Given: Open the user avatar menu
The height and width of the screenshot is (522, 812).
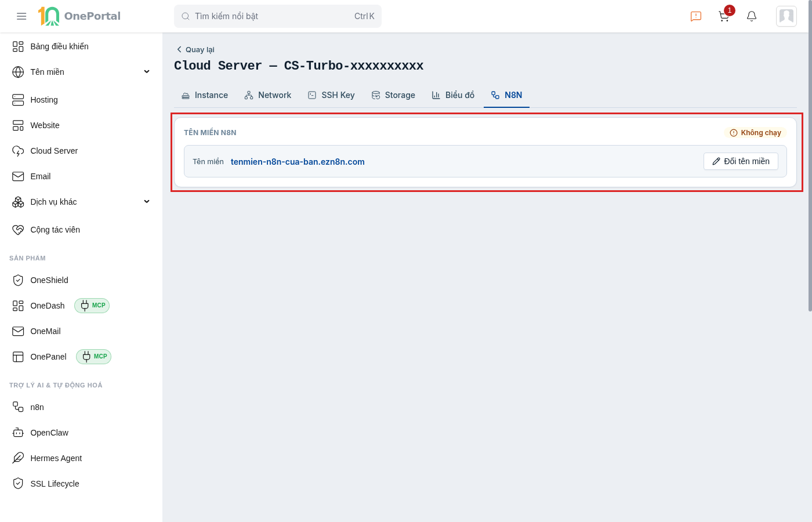Looking at the screenshot, I should tap(786, 16).
